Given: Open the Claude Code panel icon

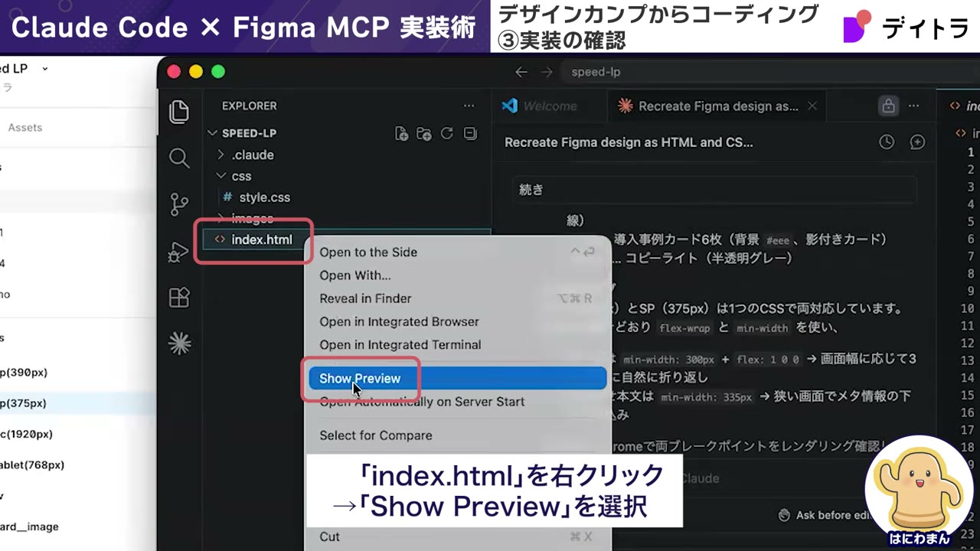Looking at the screenshot, I should [x=180, y=344].
